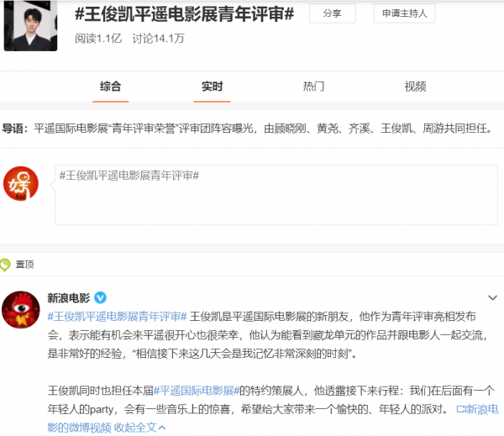Collapse post with 收起全文

tap(139, 428)
